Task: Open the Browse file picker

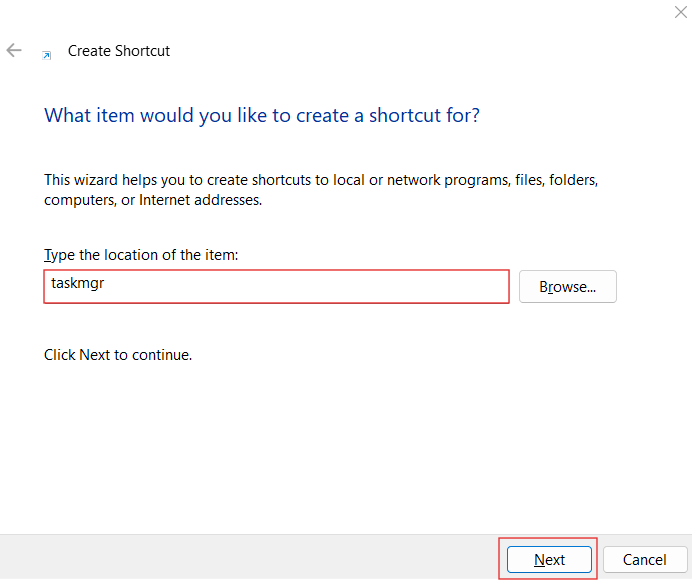Action: 568,286
